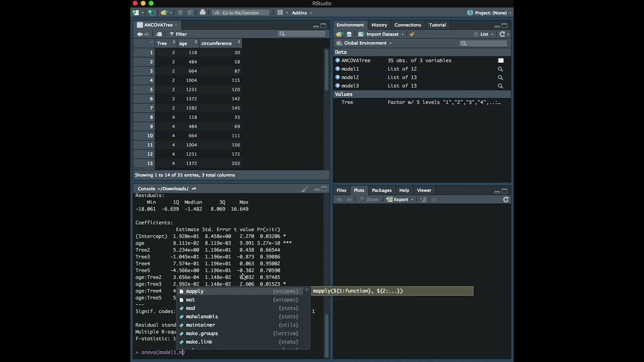Sort by the Tree column header
Screen dimensions: 644x362
[x=165, y=43]
